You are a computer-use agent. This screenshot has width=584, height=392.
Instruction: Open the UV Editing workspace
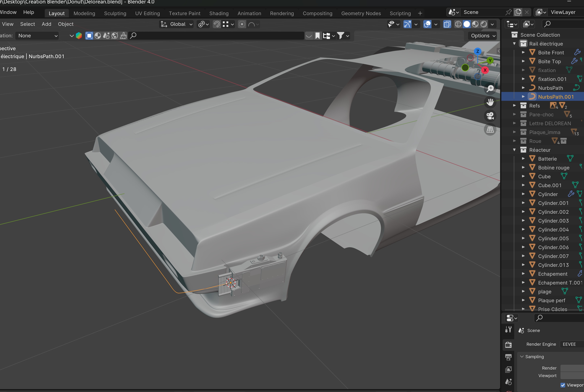click(x=147, y=14)
